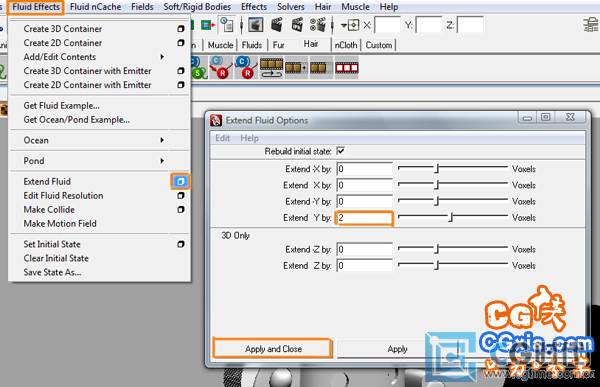Open the render view framed clapperboard icon
600x387 pixels.
(256, 25)
